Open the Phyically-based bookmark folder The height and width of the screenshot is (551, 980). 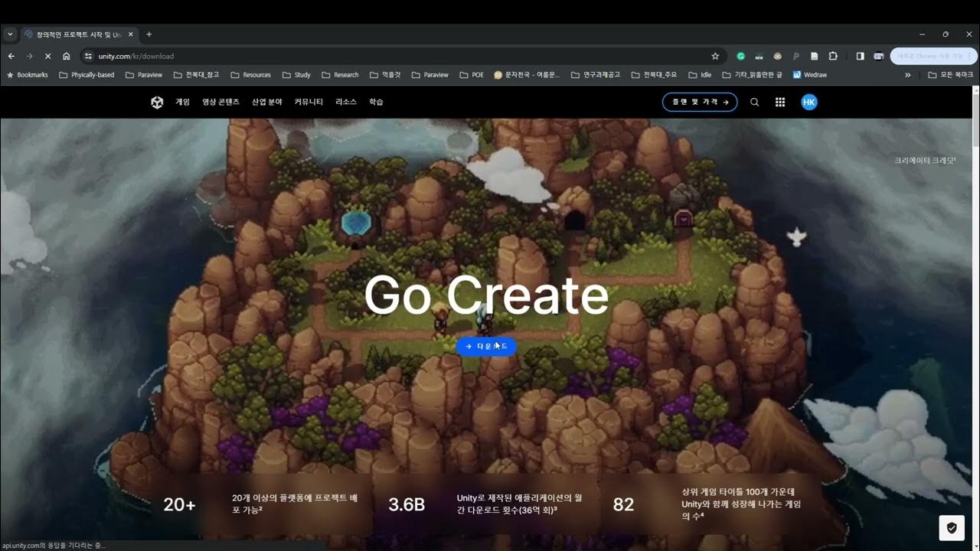[87, 75]
